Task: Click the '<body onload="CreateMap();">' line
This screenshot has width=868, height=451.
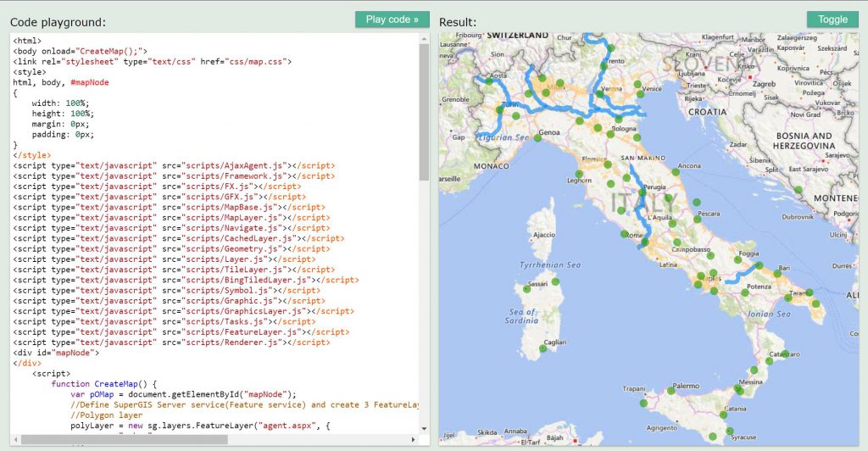Action: 81,51
